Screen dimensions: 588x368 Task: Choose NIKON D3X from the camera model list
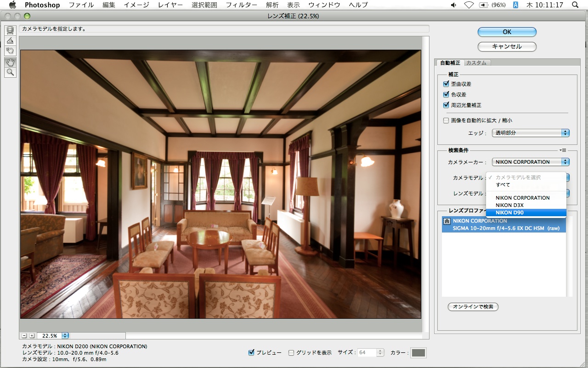509,205
